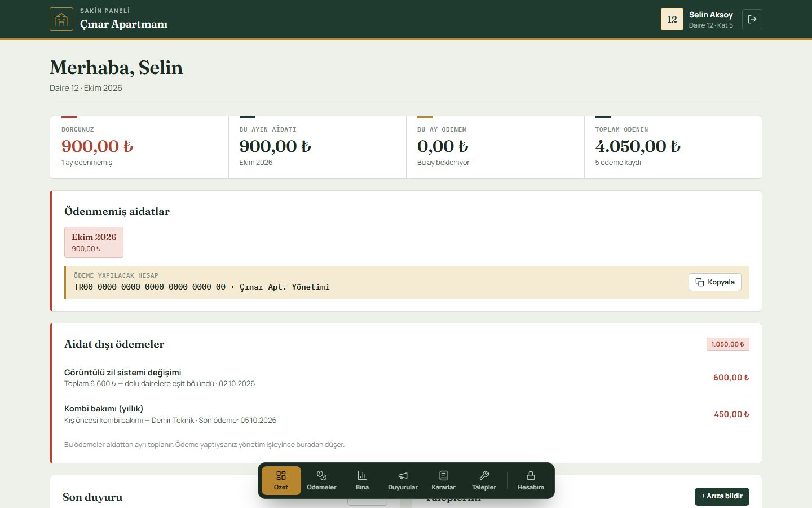
Task: Open Duyurular megaphone icon
Action: (403, 480)
